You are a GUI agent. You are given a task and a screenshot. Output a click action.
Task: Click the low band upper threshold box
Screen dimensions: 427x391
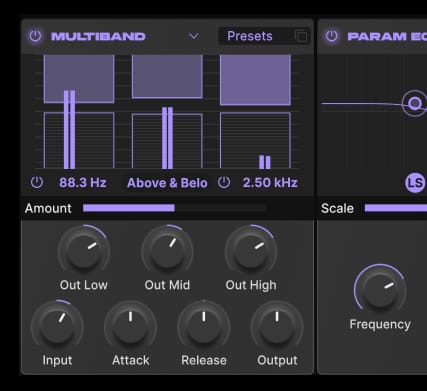(79, 79)
